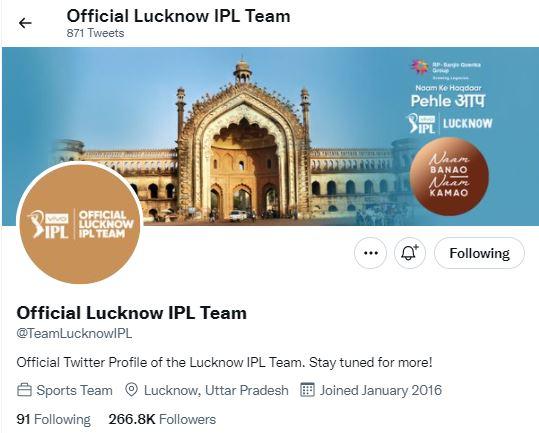The width and height of the screenshot is (539, 433).
Task: Open the round Lucknow IPL profile picture
Action: [x=80, y=223]
